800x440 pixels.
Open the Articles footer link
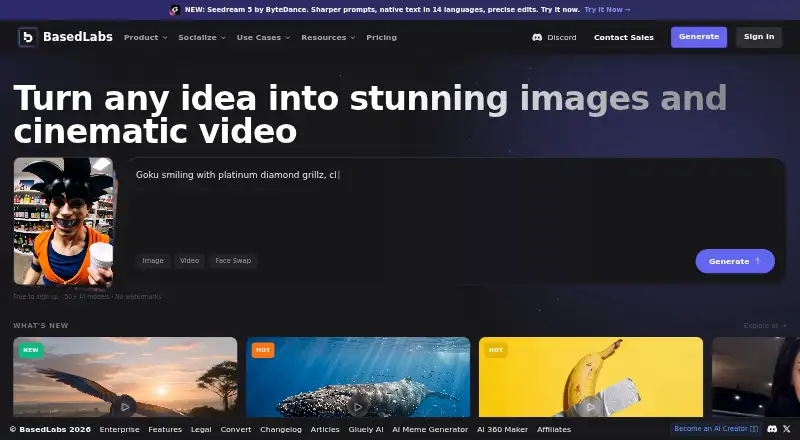pos(325,429)
